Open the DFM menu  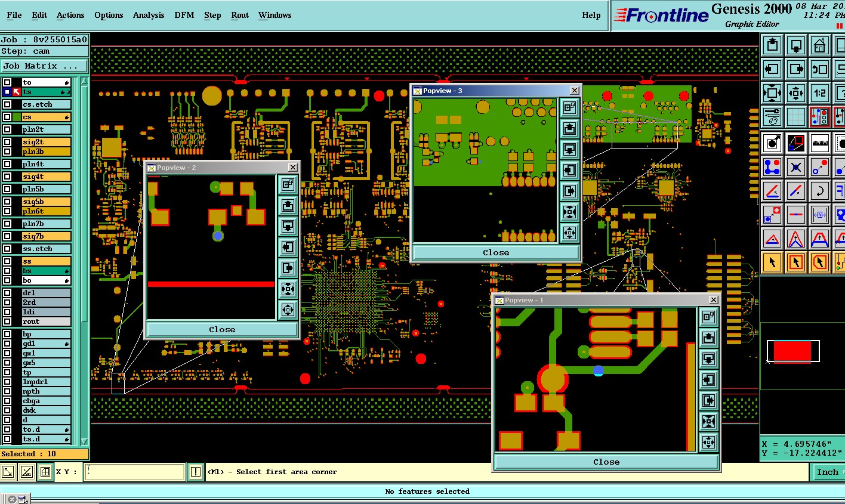point(184,15)
